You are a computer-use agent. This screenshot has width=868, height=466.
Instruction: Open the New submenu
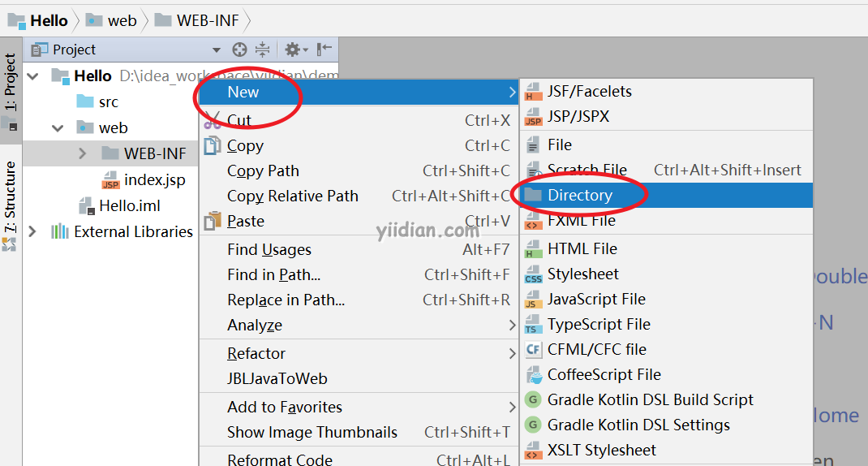tap(359, 92)
